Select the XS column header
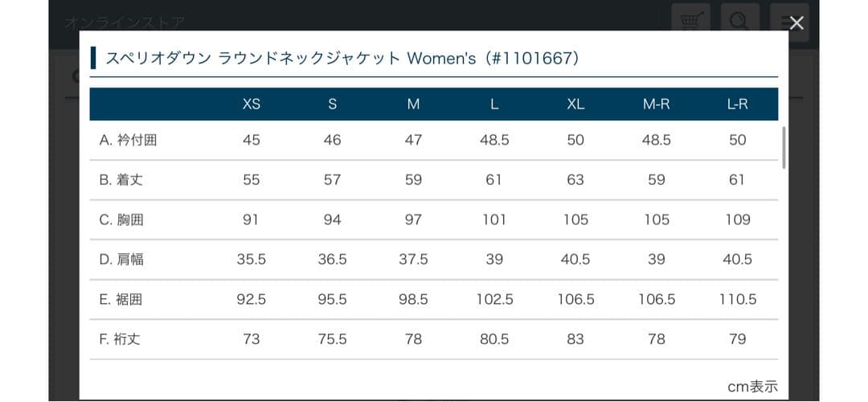This screenshot has width=868, height=402. pyautogui.click(x=252, y=105)
